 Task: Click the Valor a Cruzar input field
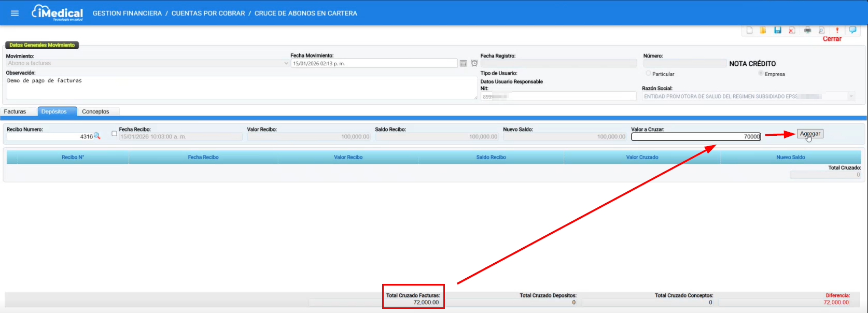pyautogui.click(x=696, y=137)
